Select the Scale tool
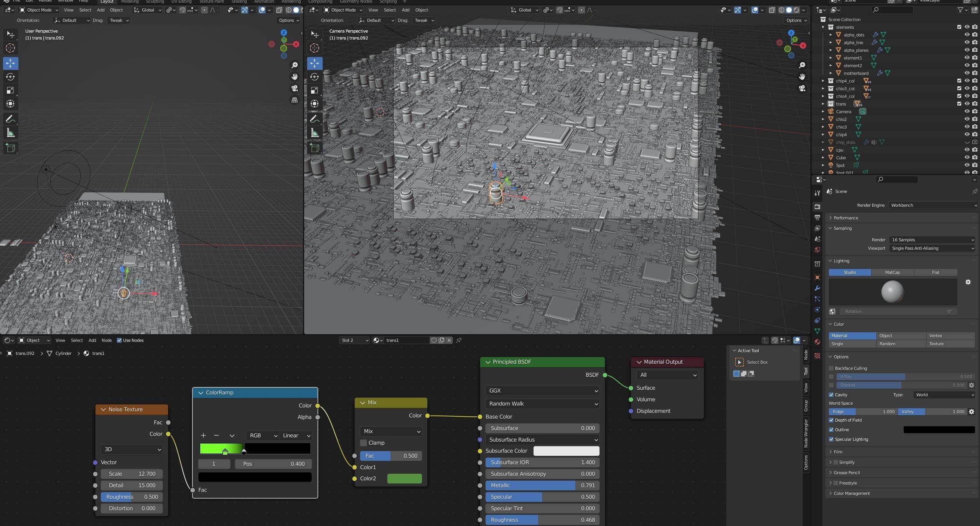 point(10,90)
